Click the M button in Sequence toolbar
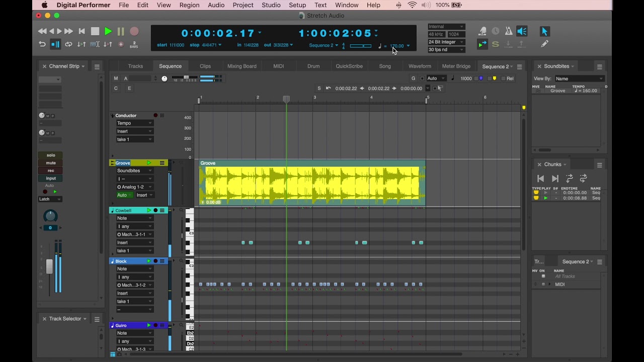644x362 pixels. [x=116, y=78]
